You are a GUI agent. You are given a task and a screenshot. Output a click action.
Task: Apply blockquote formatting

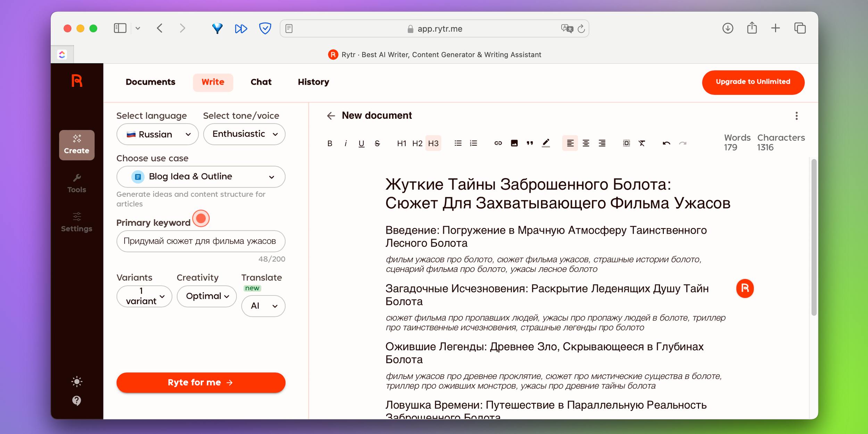[530, 143]
